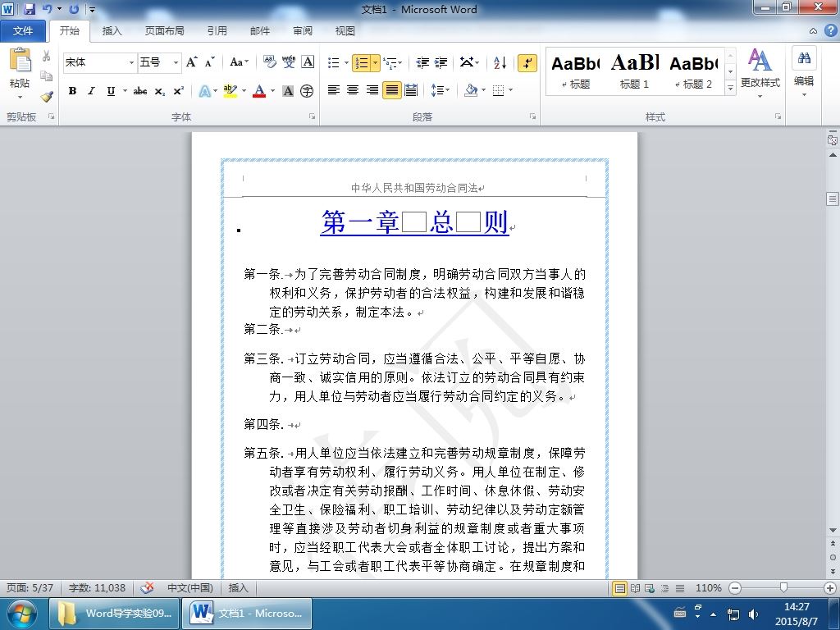This screenshot has height=630, width=840.
Task: Click the Subscript x₂ icon
Action: (x=160, y=91)
